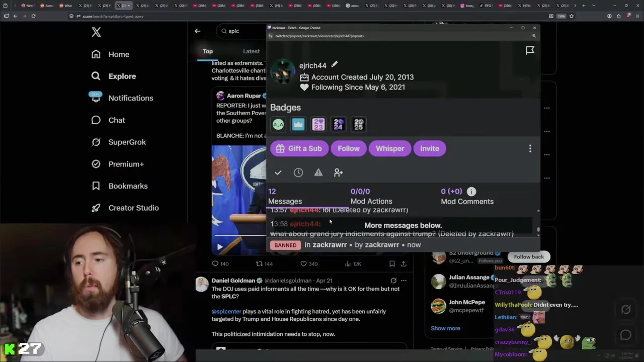The height and width of the screenshot is (362, 644).
Task: Switch to the Top search tab
Action: coord(208,51)
